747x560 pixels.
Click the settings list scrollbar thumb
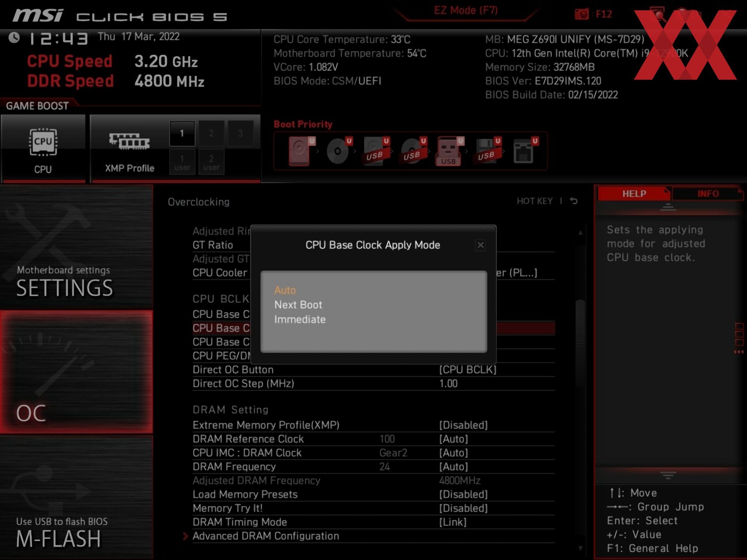click(580, 343)
